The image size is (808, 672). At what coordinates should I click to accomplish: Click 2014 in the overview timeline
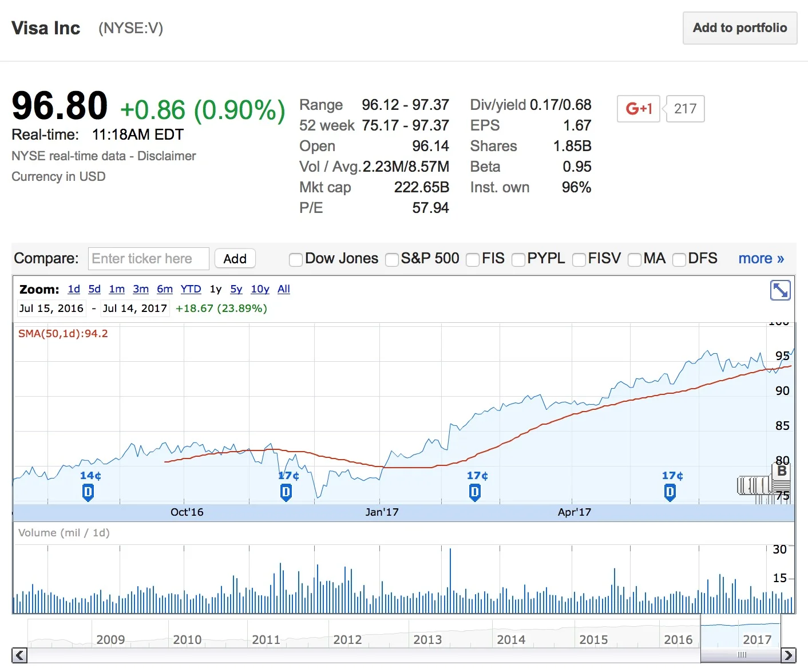511,639
